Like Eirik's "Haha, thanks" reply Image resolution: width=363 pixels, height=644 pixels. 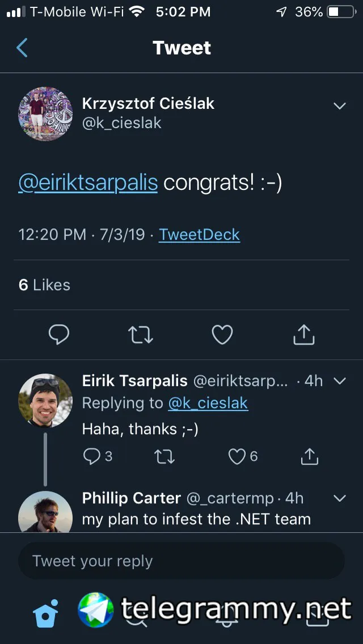tap(237, 456)
